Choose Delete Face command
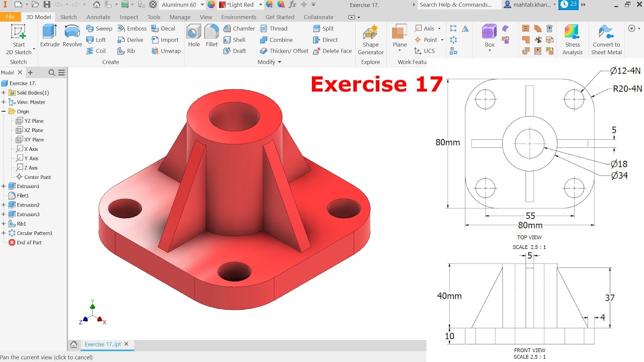Screen dimensions: 644x362 [x=332, y=51]
